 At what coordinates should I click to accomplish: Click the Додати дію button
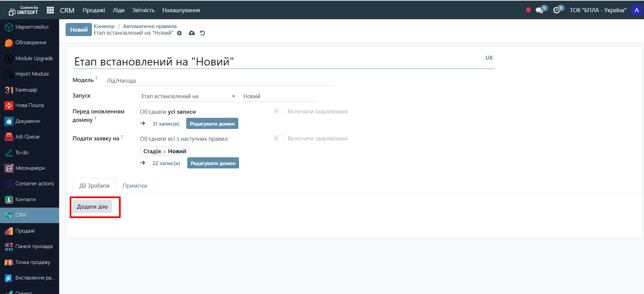(92, 207)
